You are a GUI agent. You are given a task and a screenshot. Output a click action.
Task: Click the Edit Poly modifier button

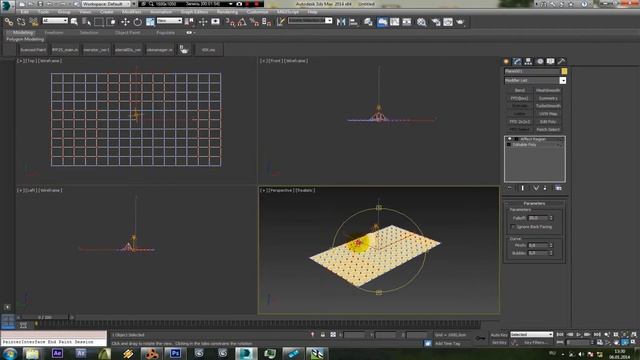548,122
